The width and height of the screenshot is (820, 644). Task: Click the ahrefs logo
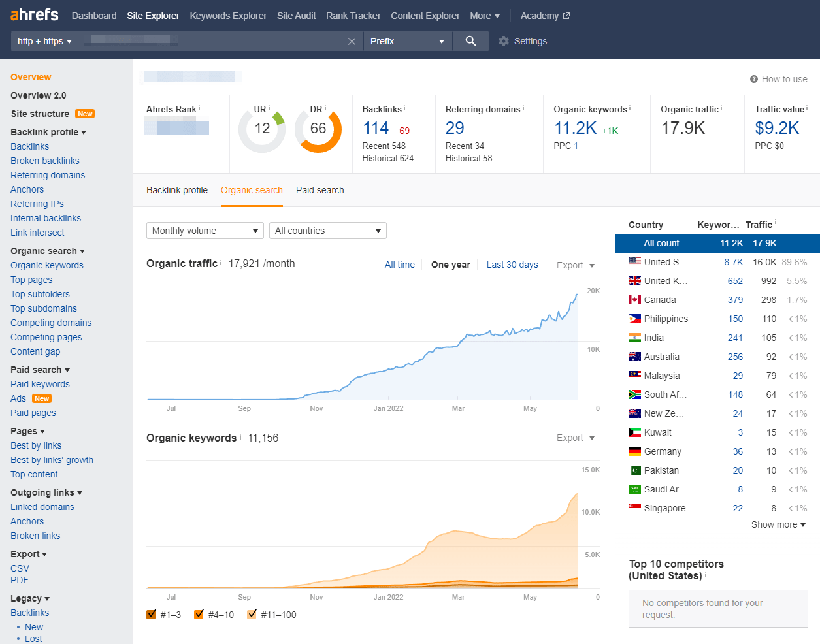[x=35, y=15]
